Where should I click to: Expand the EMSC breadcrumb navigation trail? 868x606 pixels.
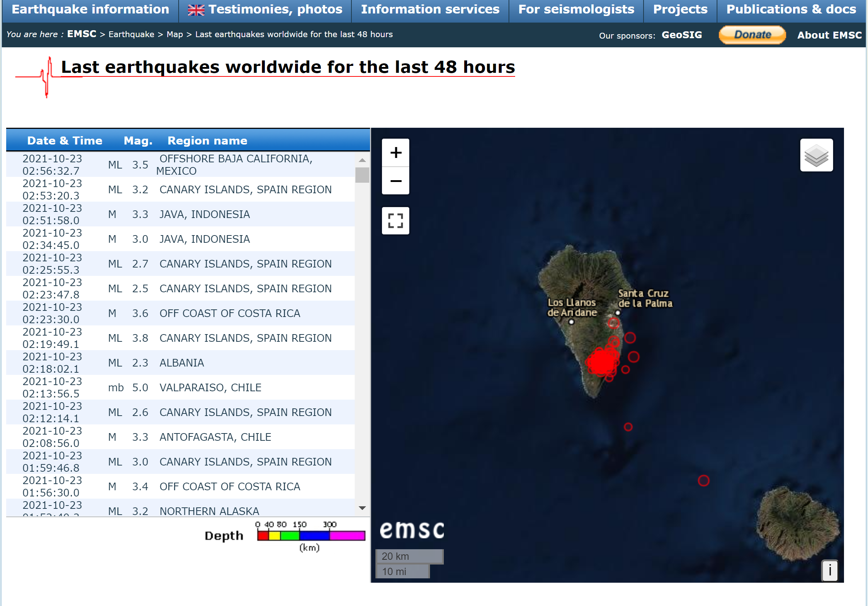[x=84, y=35]
